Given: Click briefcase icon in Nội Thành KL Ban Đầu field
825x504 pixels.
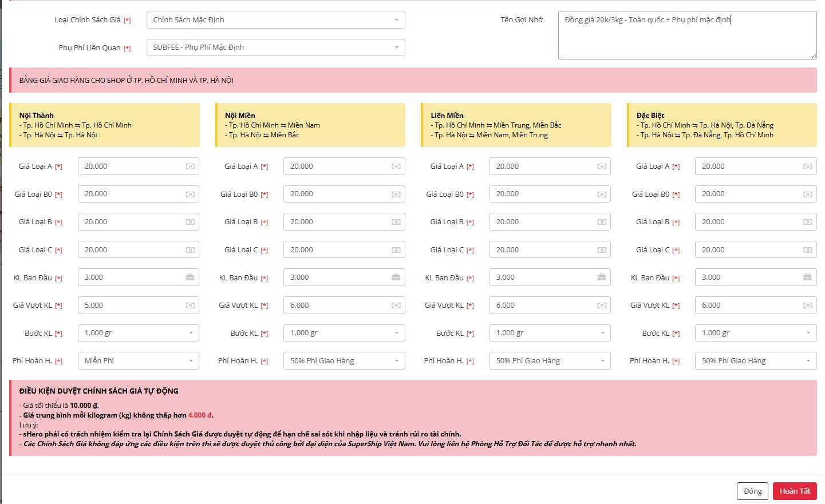Looking at the screenshot, I should 190,277.
